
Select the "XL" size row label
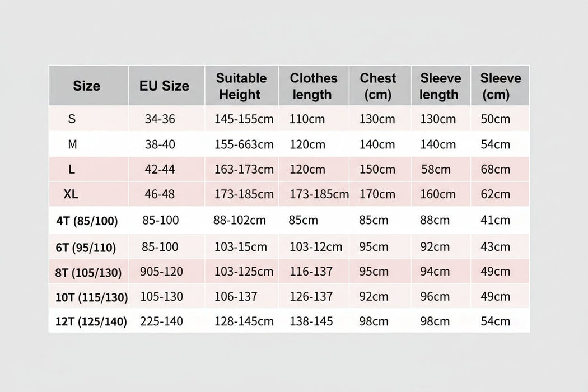(x=71, y=194)
